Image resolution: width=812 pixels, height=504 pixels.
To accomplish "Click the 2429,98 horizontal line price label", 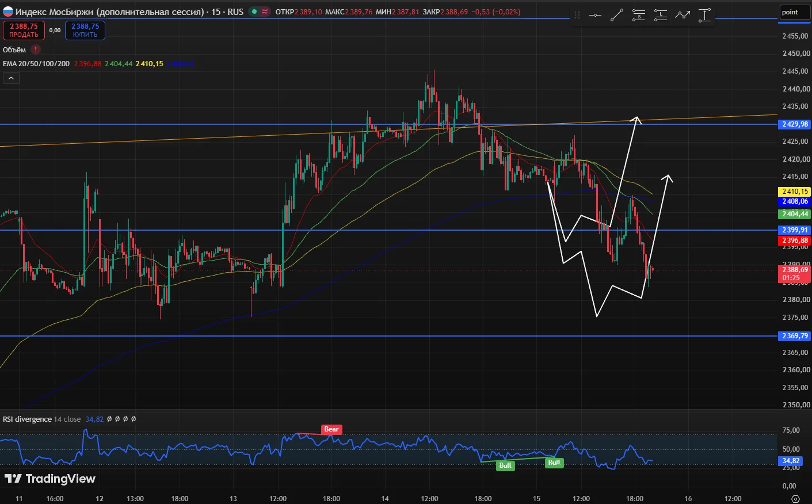I will (795, 124).
